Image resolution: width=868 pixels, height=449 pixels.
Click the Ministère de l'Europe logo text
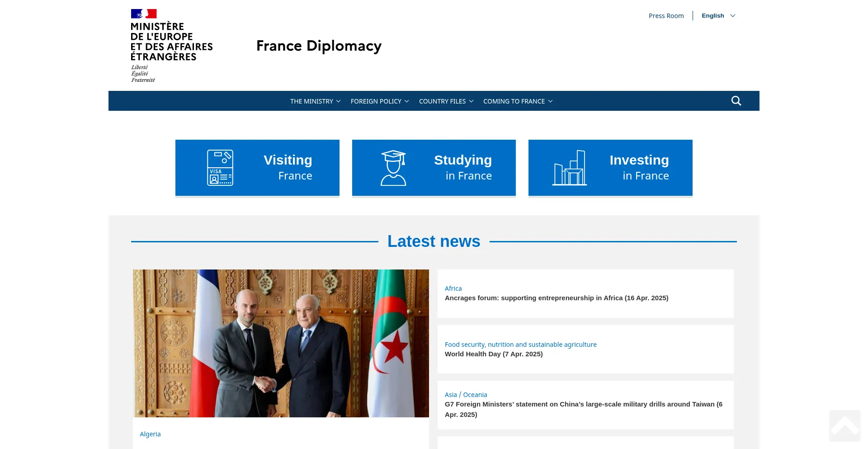point(171,42)
